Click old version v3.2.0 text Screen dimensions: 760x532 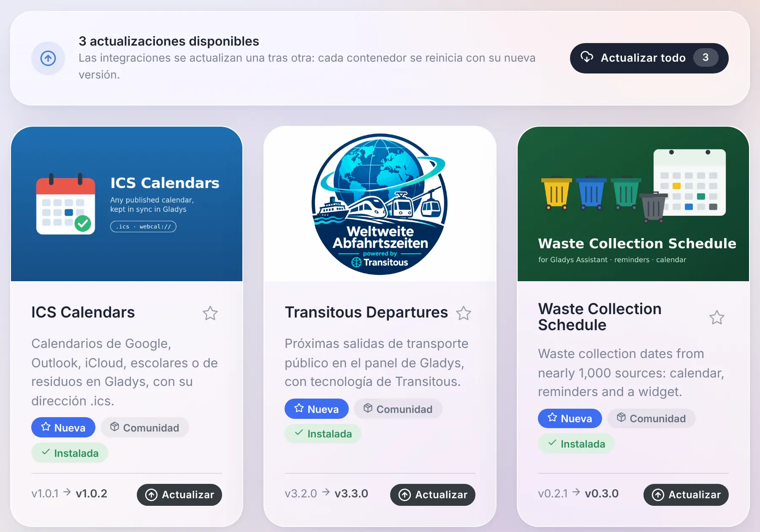click(x=301, y=493)
